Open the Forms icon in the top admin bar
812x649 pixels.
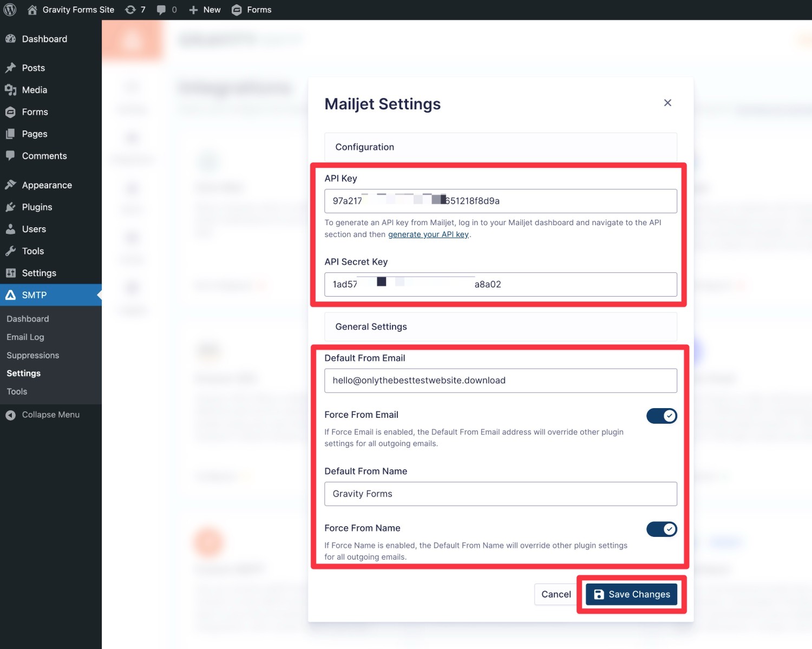click(x=237, y=10)
